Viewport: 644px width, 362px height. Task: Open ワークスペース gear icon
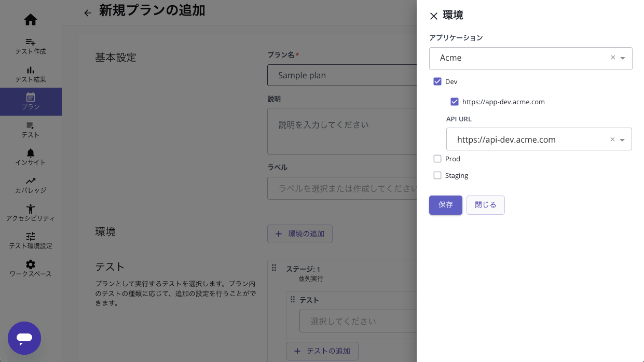31,264
